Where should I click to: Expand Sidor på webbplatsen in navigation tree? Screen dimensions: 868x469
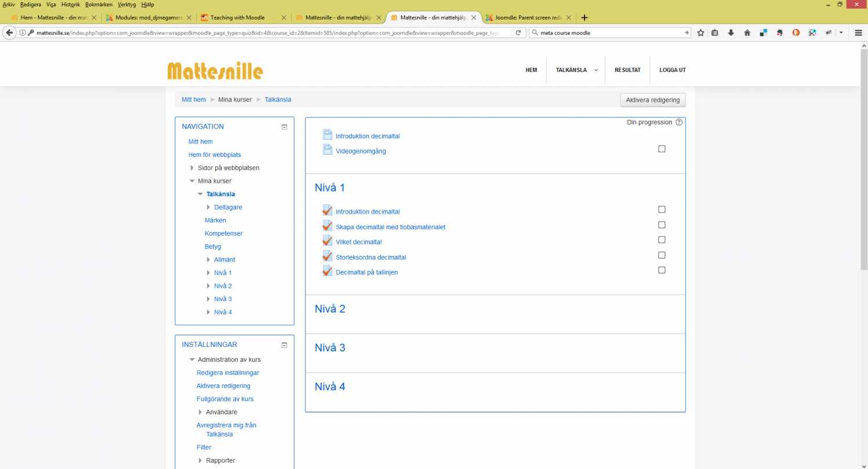pos(192,168)
